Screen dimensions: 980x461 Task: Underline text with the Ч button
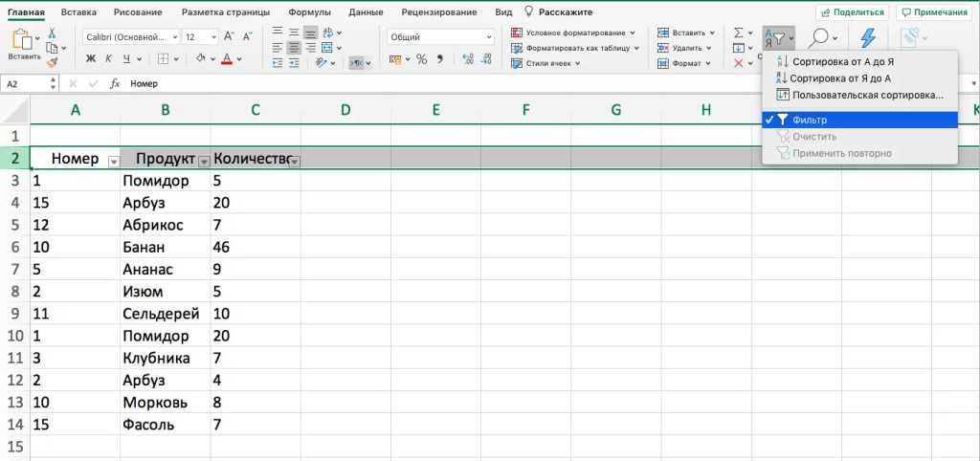click(x=126, y=58)
